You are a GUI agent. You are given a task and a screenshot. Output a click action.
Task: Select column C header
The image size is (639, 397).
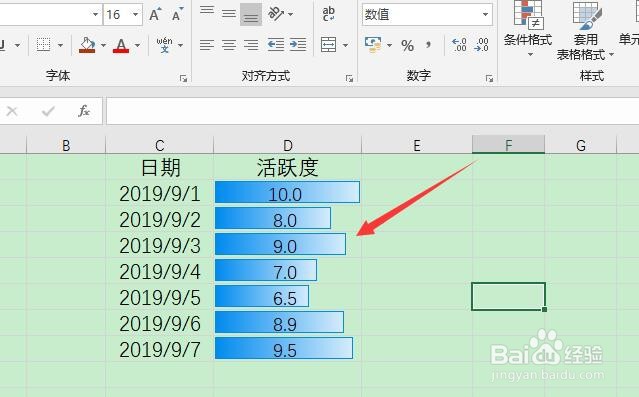pyautogui.click(x=160, y=145)
